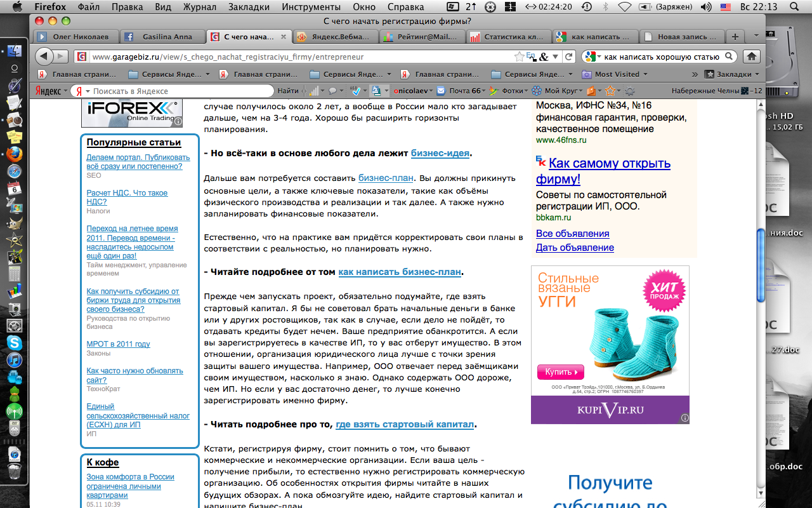Switch to the Яндекс.Вебмастер tab
Screen dimensions: 812x508
click(x=334, y=37)
